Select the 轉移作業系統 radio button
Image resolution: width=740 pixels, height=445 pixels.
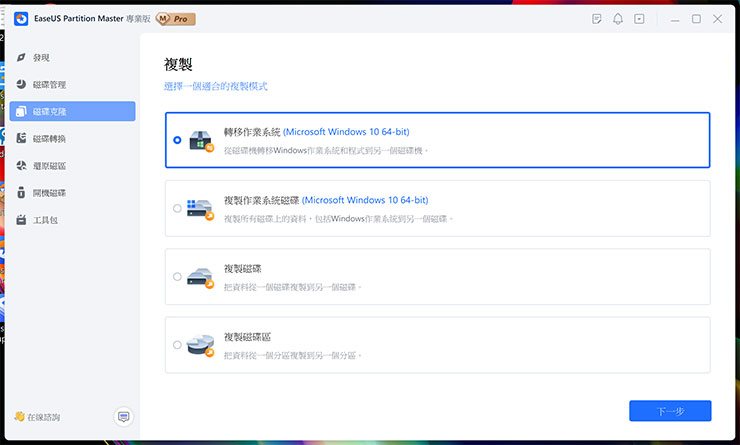point(177,141)
